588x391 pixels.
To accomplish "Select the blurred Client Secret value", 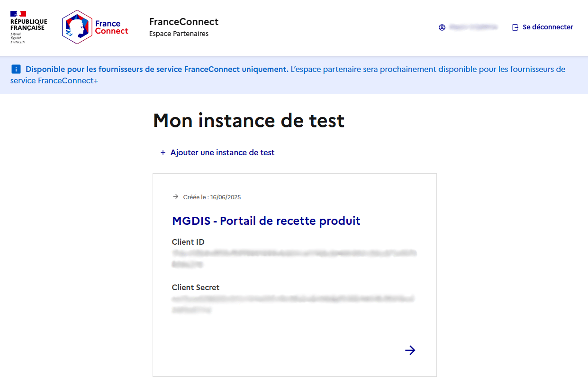I will (x=294, y=304).
